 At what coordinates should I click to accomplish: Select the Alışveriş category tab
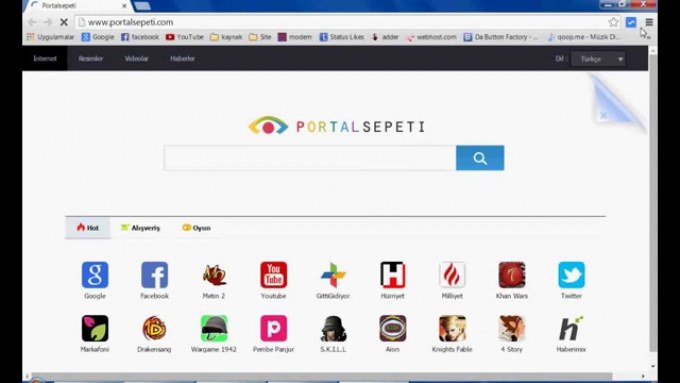tap(140, 228)
